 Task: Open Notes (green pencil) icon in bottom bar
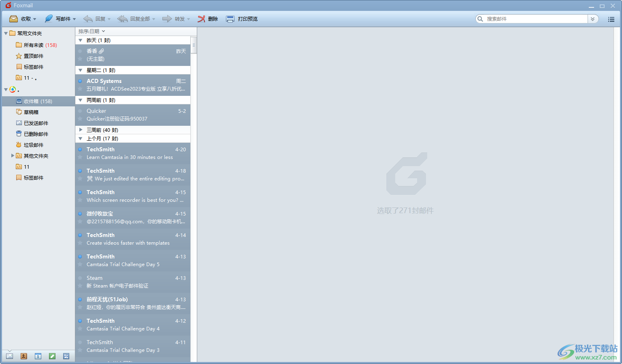coord(52,356)
